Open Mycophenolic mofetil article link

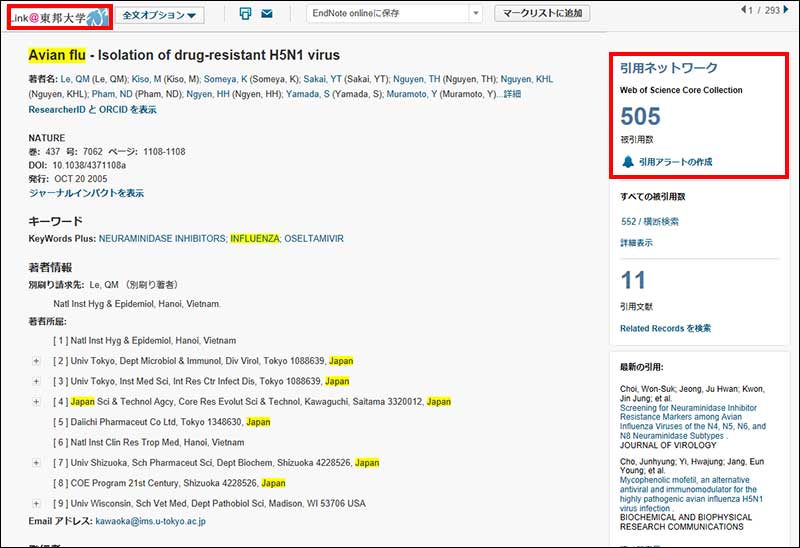click(691, 494)
